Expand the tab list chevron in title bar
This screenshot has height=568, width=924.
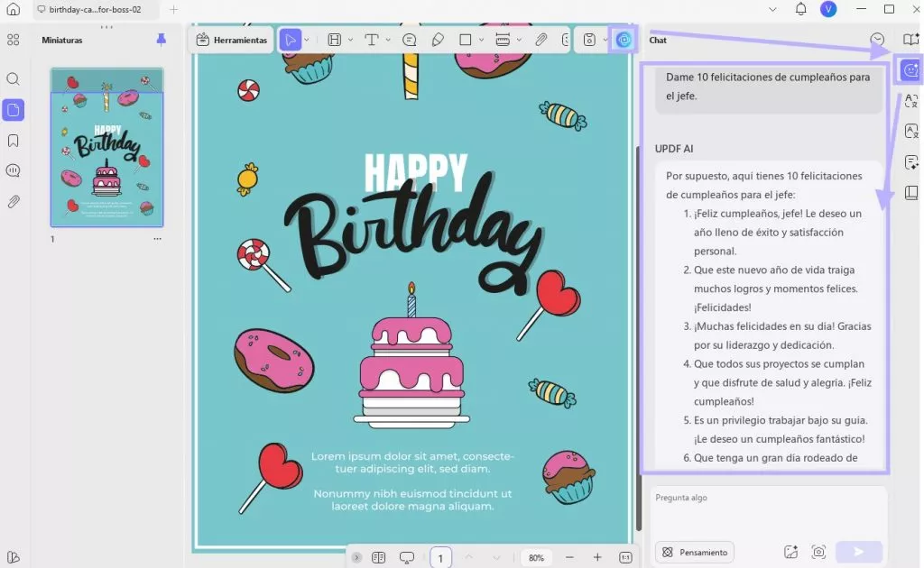click(772, 9)
